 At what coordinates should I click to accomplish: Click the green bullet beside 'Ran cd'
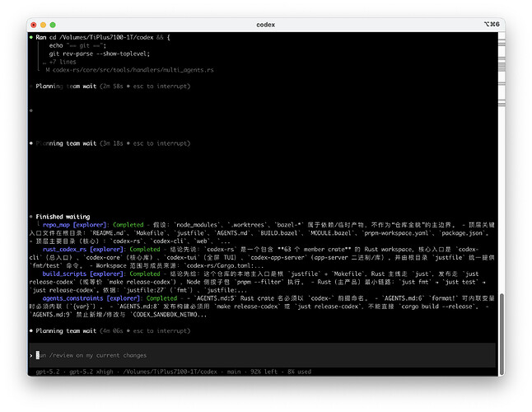click(31, 37)
